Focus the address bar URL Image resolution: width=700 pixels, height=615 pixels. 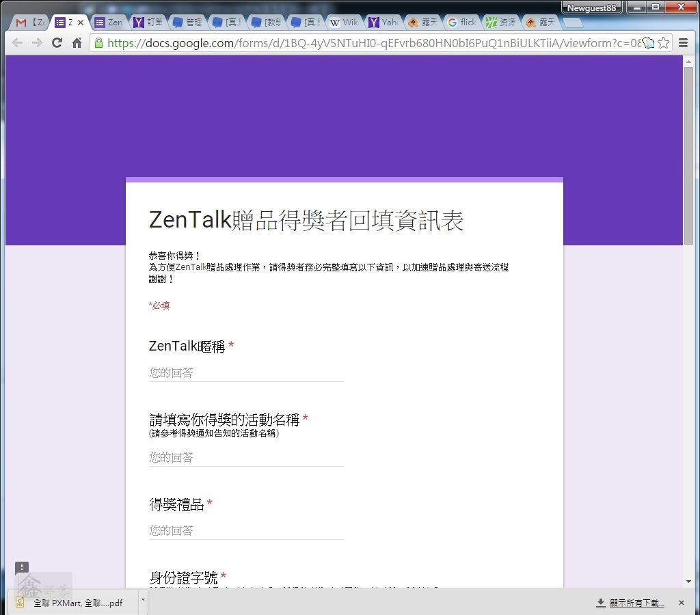point(374,43)
